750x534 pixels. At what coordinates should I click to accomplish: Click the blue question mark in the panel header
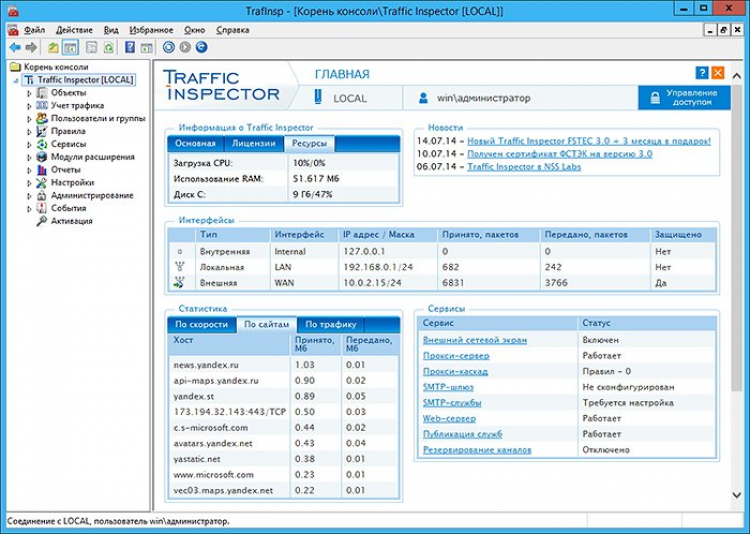point(702,73)
